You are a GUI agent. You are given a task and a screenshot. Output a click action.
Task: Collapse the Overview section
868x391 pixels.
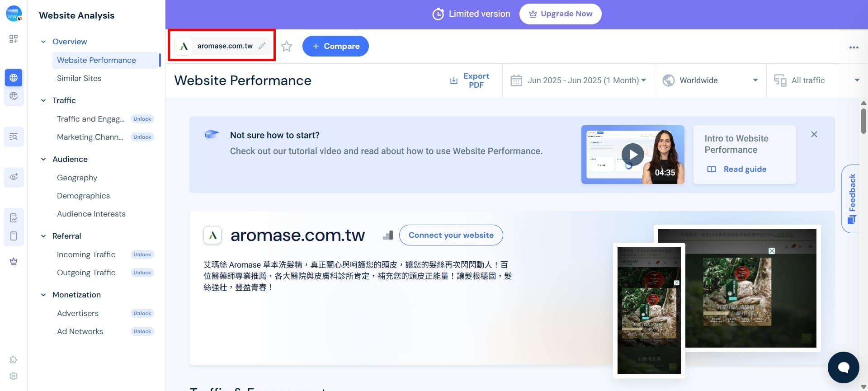coord(43,42)
